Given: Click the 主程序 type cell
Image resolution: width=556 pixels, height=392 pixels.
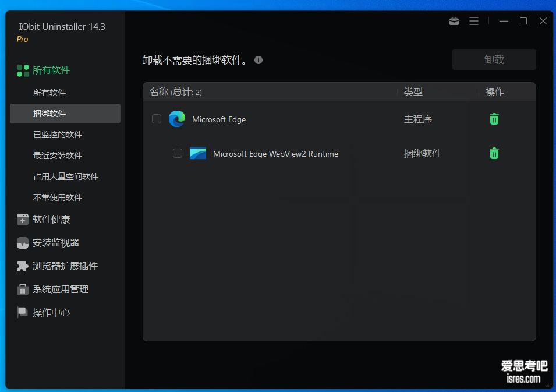Looking at the screenshot, I should [418, 119].
